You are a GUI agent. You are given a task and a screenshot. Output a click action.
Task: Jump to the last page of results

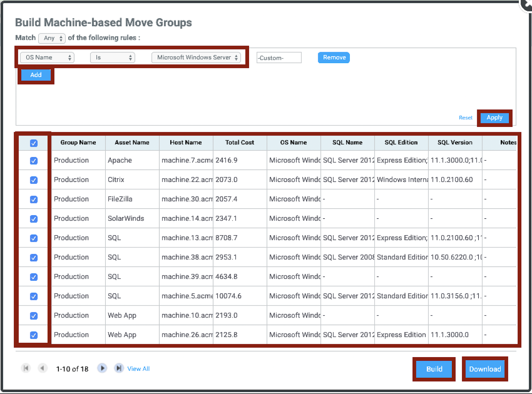(119, 368)
